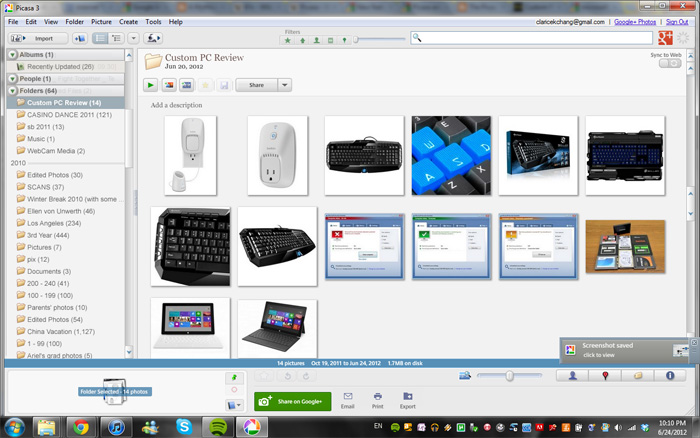Click the Email icon
700x438 pixels.
tap(348, 400)
